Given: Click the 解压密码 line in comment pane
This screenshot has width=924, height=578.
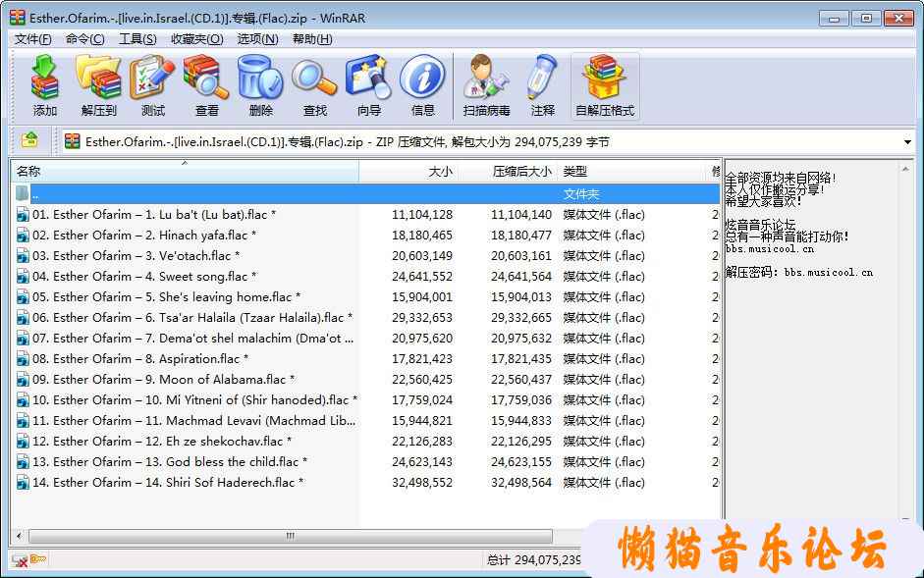Looking at the screenshot, I should point(799,272).
